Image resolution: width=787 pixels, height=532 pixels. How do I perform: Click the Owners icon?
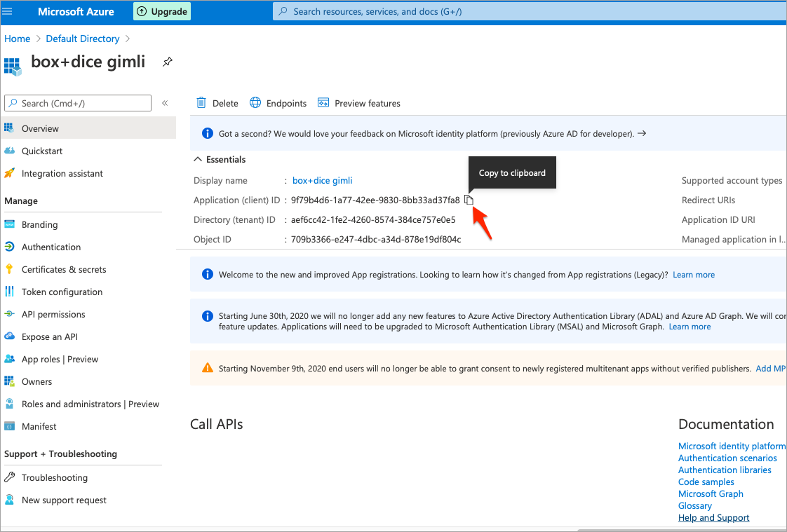[9, 381]
